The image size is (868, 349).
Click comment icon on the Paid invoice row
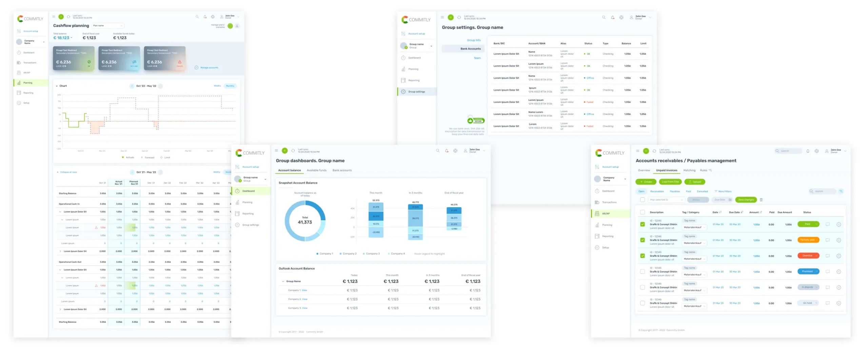[x=827, y=224]
